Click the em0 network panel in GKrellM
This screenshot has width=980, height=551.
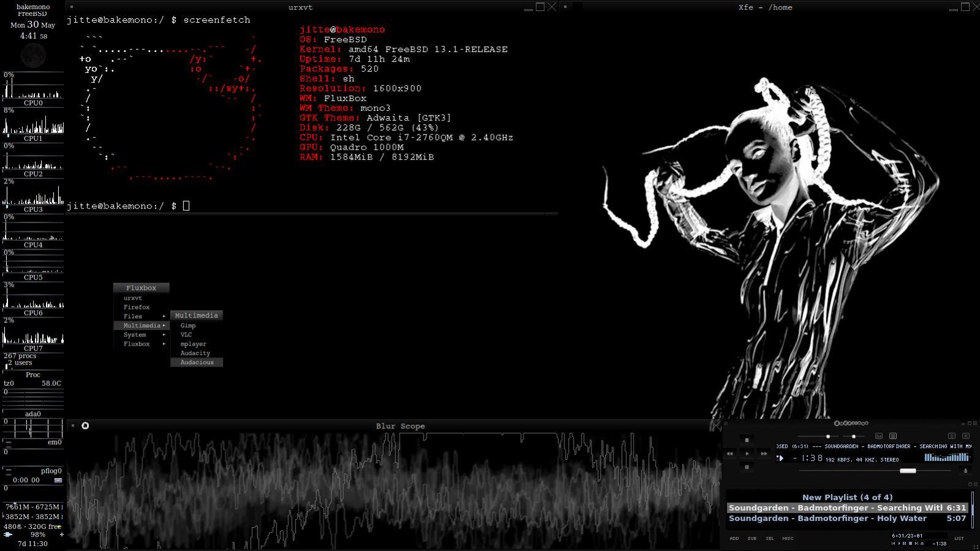[33, 442]
